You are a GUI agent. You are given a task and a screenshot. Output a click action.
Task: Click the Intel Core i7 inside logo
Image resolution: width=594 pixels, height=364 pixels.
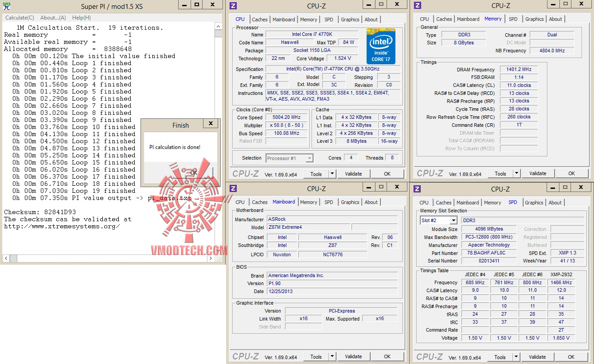tap(381, 47)
